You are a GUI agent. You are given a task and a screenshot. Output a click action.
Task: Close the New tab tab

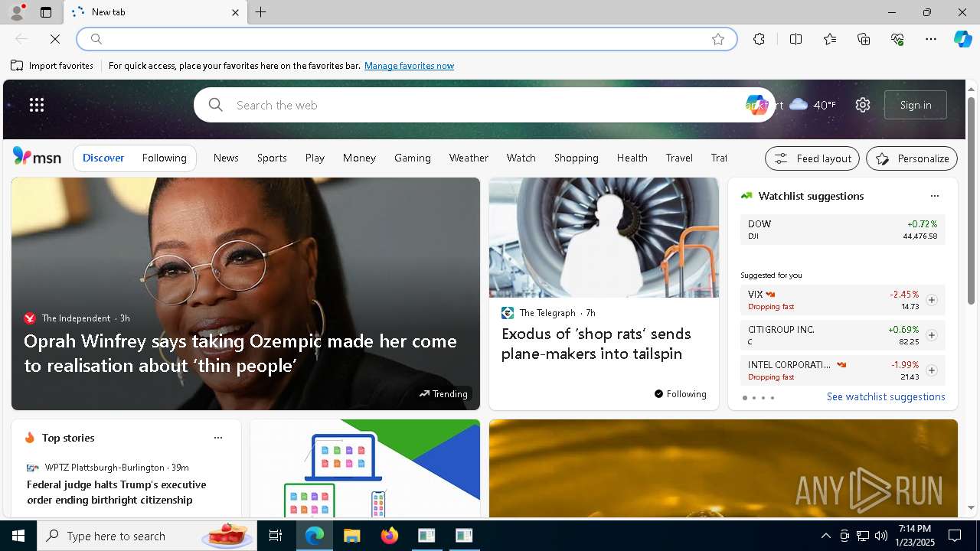click(235, 12)
